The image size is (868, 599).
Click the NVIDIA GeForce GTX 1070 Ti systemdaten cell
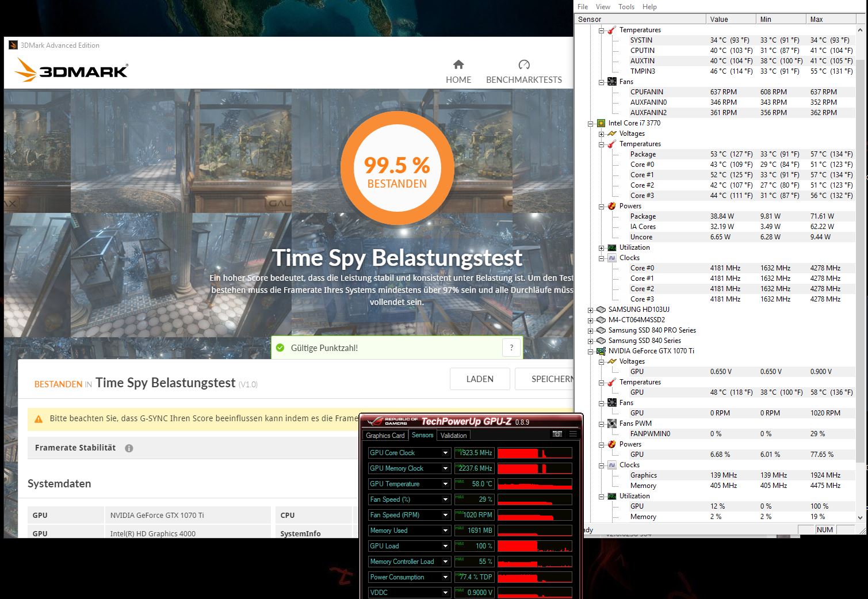point(188,515)
